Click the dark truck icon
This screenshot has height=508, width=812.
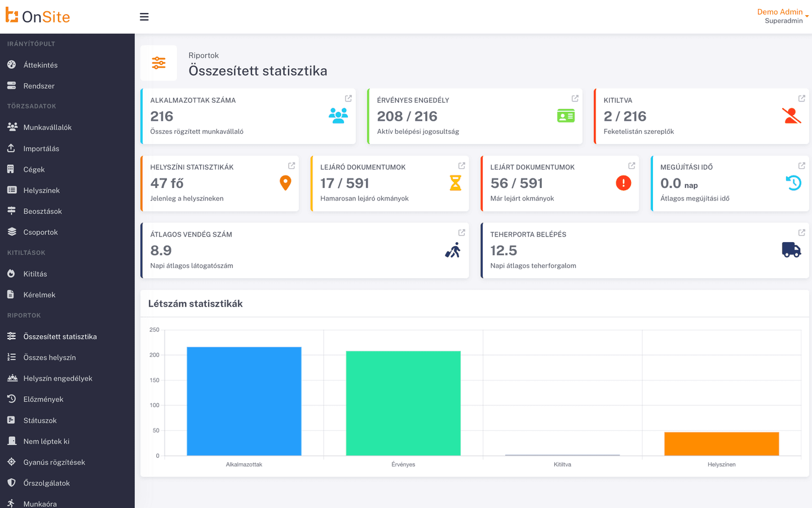click(792, 250)
